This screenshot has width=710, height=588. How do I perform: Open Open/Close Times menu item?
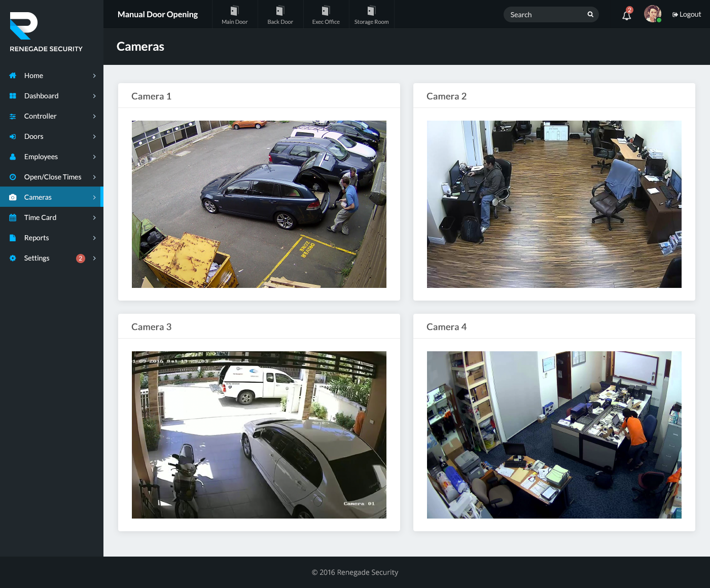coord(53,177)
